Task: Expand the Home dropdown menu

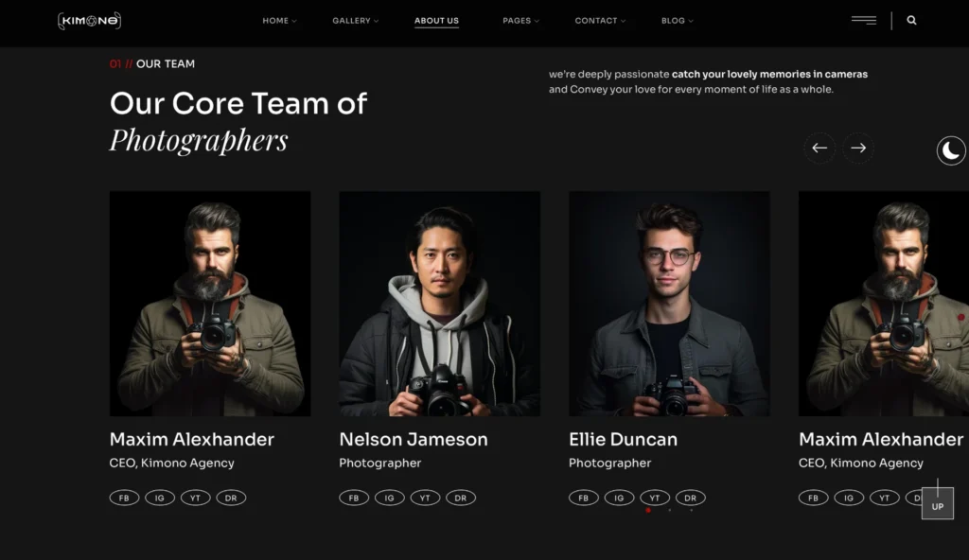Action: (279, 21)
